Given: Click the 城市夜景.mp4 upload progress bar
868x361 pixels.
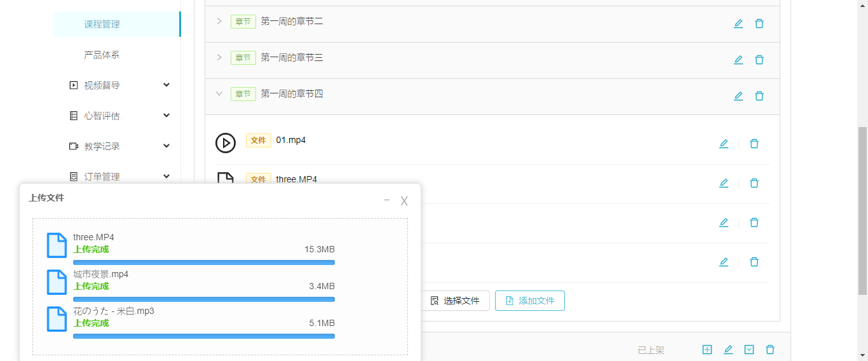Looking at the screenshot, I should (x=204, y=299).
